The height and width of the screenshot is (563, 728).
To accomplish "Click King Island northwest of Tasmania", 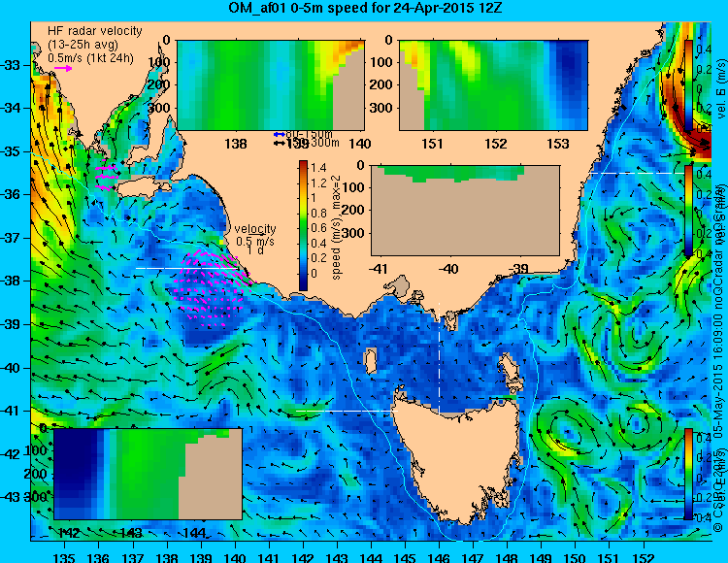I will pos(370,361).
